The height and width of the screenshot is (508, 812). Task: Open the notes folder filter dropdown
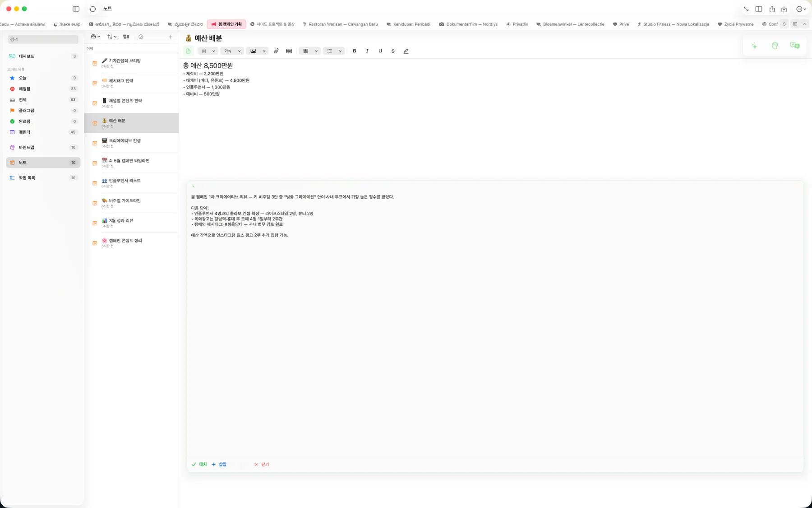(x=95, y=37)
